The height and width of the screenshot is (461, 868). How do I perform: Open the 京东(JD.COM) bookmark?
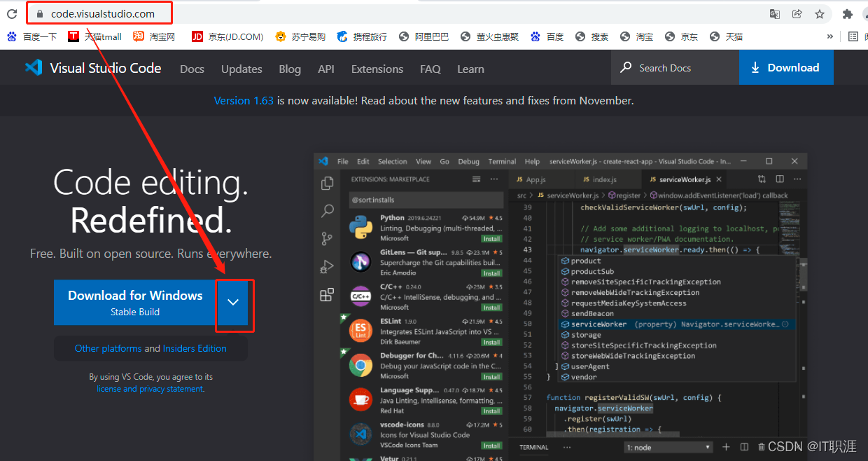click(x=227, y=36)
